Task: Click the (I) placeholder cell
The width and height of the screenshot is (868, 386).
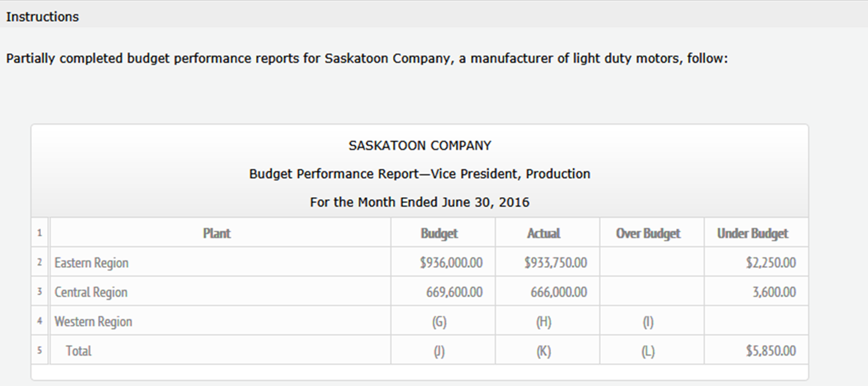Action: click(x=648, y=322)
